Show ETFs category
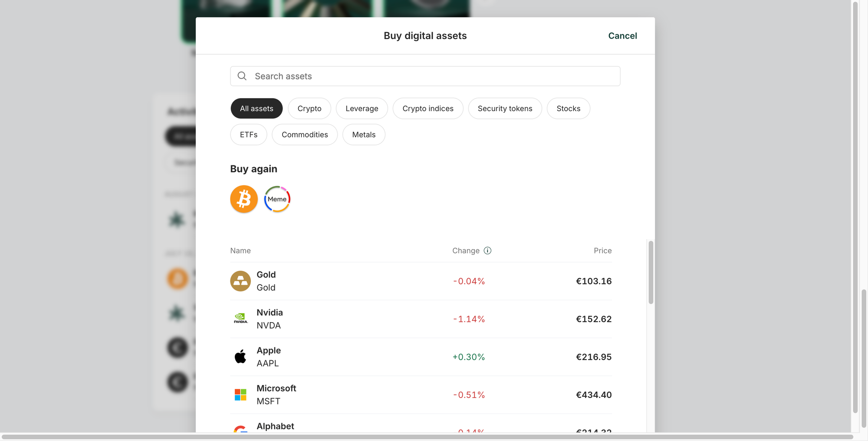Image resolution: width=868 pixels, height=441 pixels. coord(249,135)
